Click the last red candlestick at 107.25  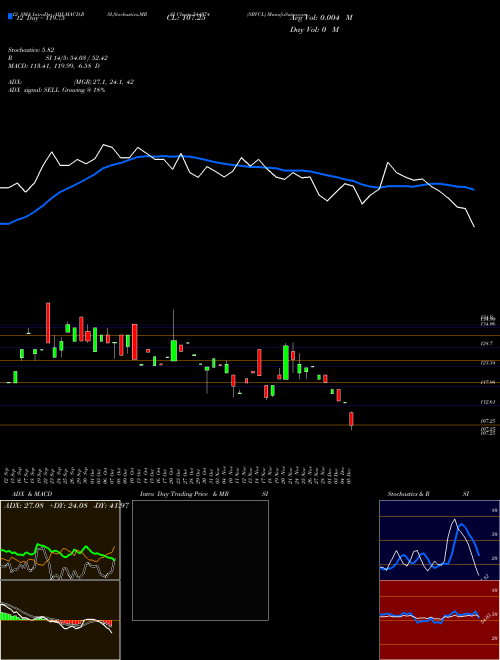point(351,419)
